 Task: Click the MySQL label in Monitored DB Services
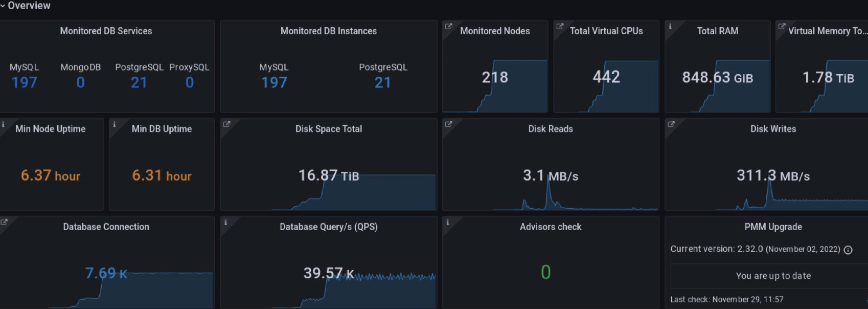tap(24, 67)
